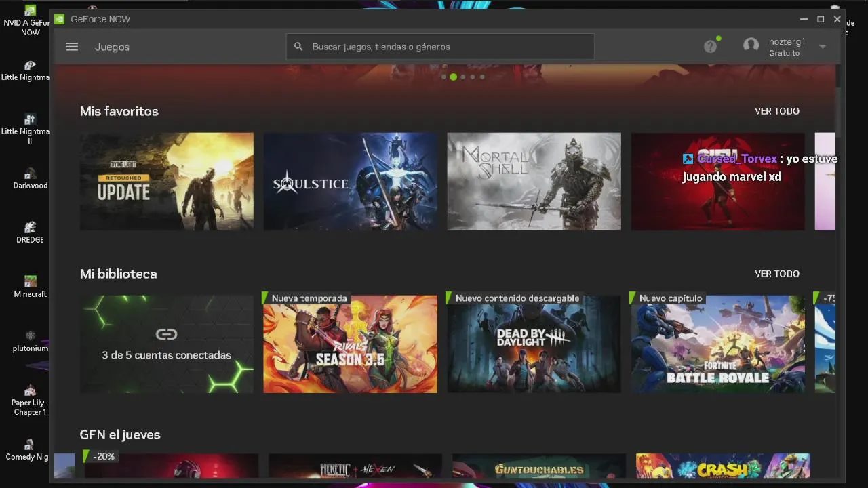The image size is (868, 488).
Task: Click the Nuevo contenido descargable tag
Action: coord(514,298)
